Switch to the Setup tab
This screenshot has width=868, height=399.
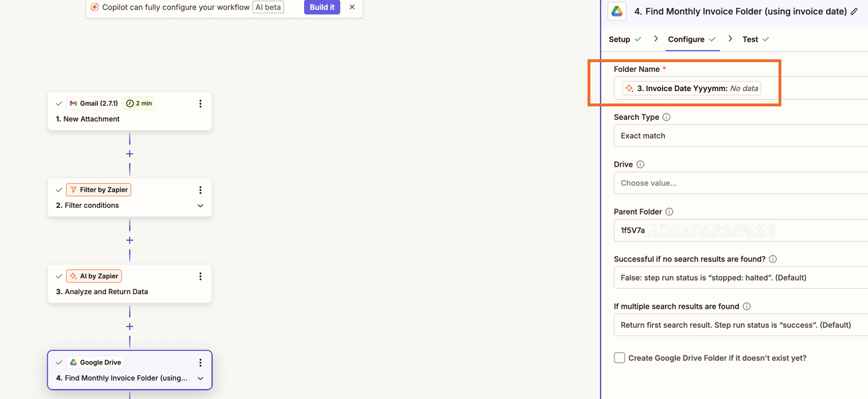tap(620, 39)
